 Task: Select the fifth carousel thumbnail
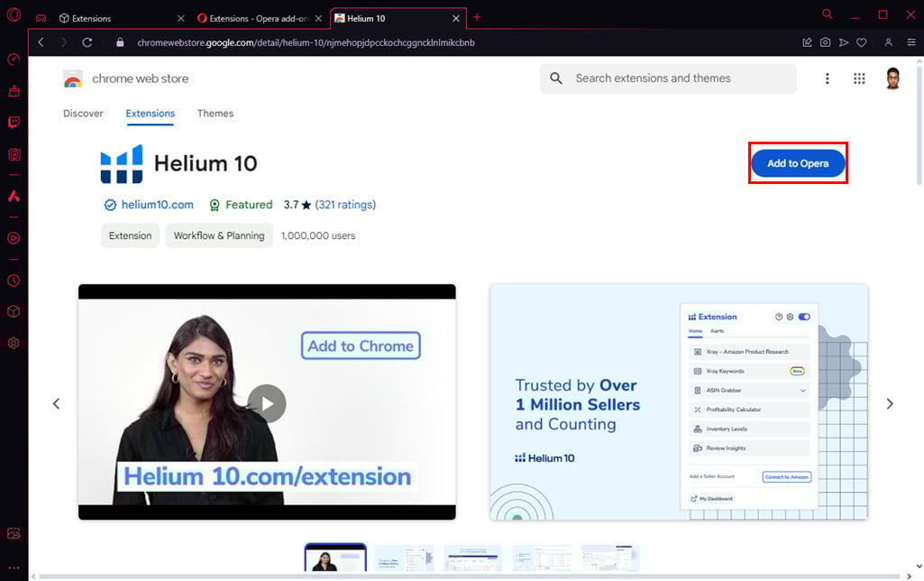tap(610, 558)
